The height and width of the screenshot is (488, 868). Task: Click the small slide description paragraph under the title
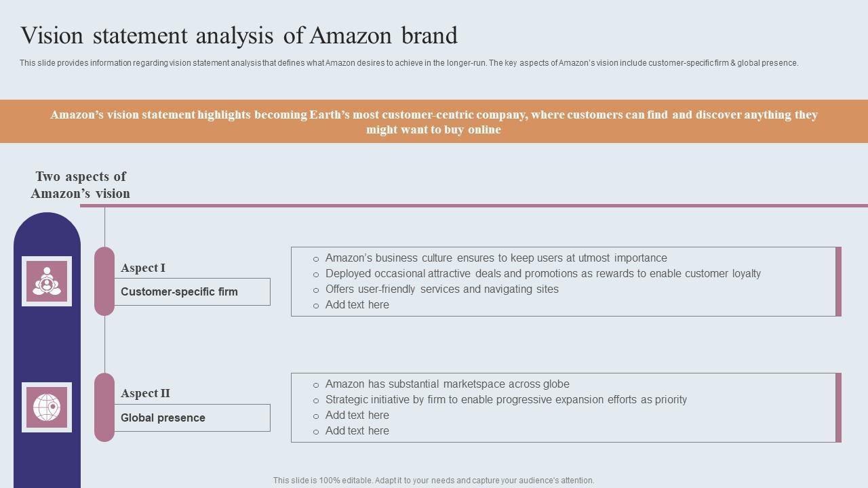[409, 63]
